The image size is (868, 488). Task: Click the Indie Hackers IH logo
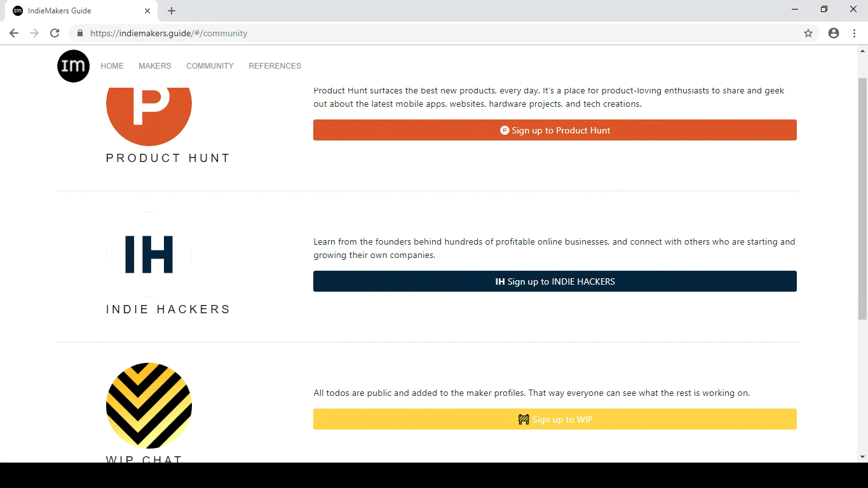coord(149,254)
